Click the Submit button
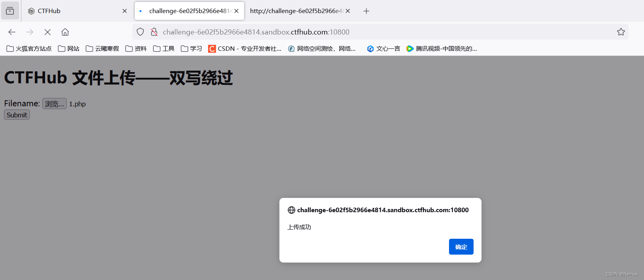 point(17,115)
